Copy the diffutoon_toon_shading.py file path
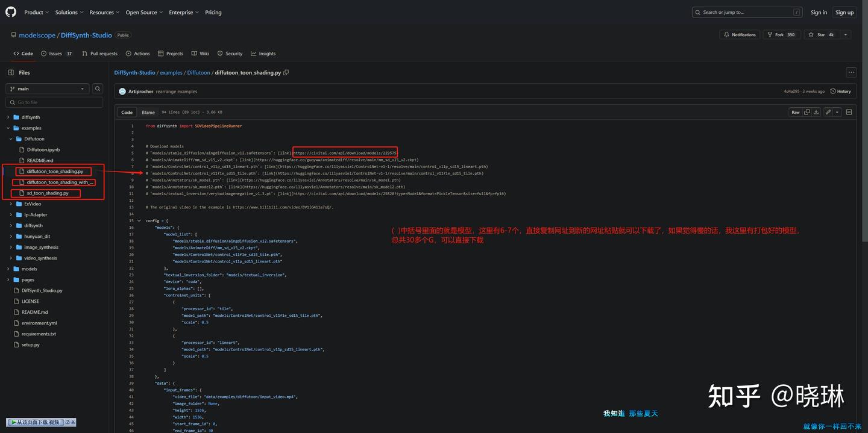 click(286, 72)
